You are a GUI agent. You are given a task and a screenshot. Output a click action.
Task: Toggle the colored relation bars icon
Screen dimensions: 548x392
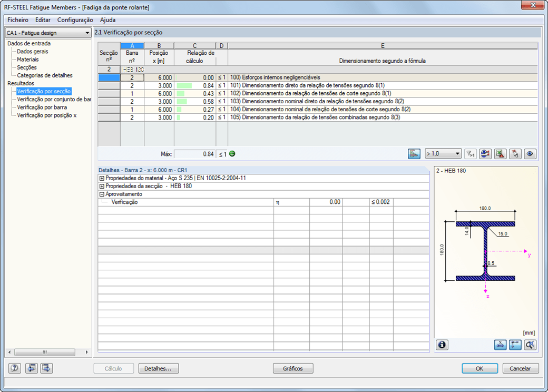click(414, 154)
